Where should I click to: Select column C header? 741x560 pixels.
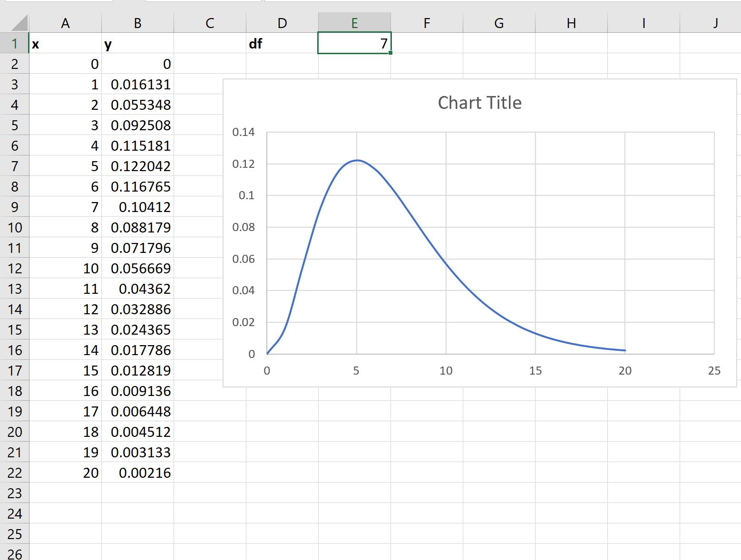click(x=210, y=23)
